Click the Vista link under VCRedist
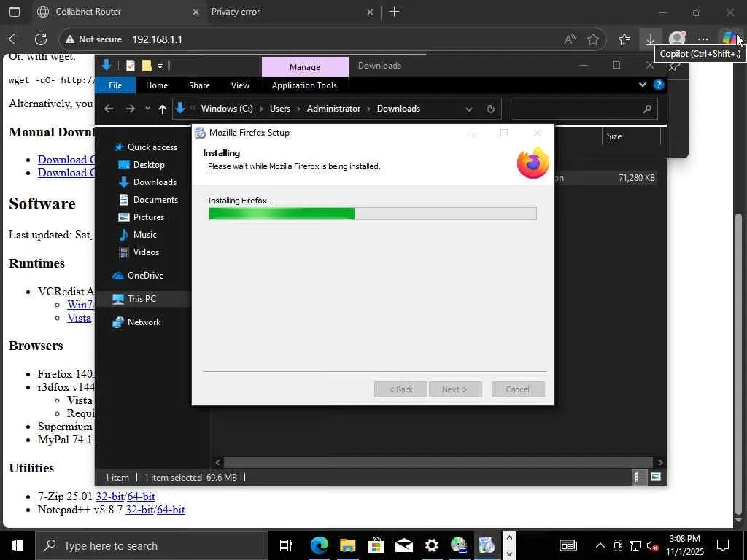747x560 pixels. coord(79,318)
